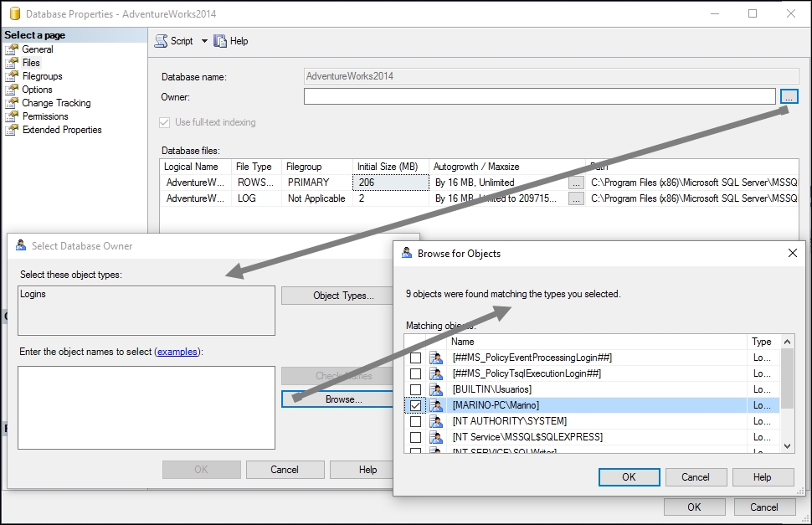Select the LOG file type cell
The width and height of the screenshot is (812, 525).
point(256,198)
